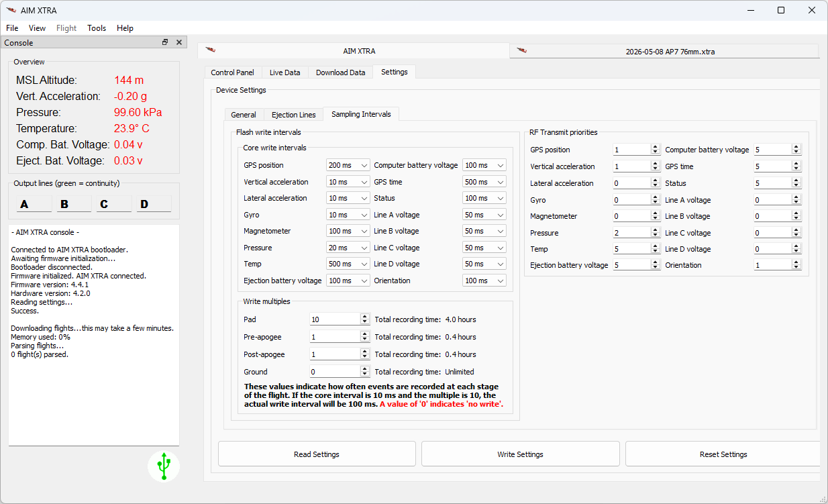Image resolution: width=828 pixels, height=504 pixels.
Task: Open the Help menu
Action: click(x=125, y=28)
